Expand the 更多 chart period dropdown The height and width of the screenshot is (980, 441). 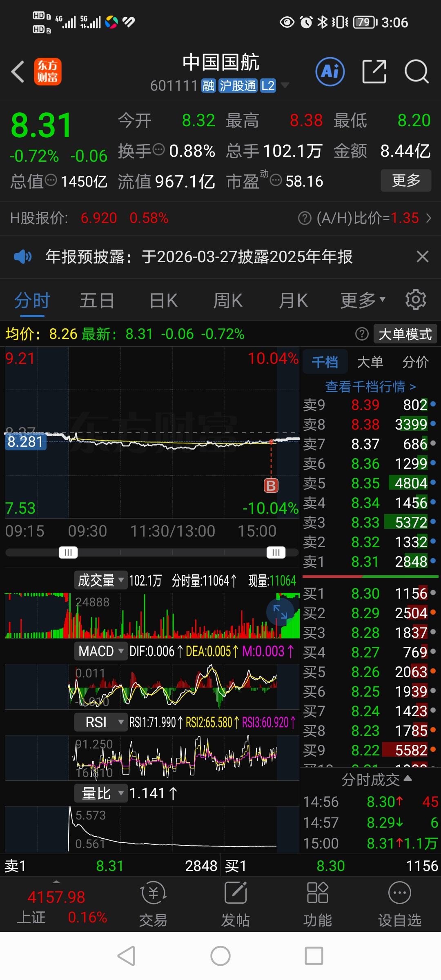pyautogui.click(x=363, y=301)
